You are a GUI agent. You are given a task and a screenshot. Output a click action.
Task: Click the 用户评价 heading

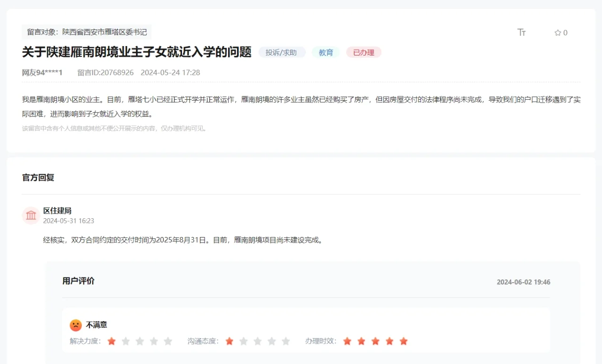(79, 281)
